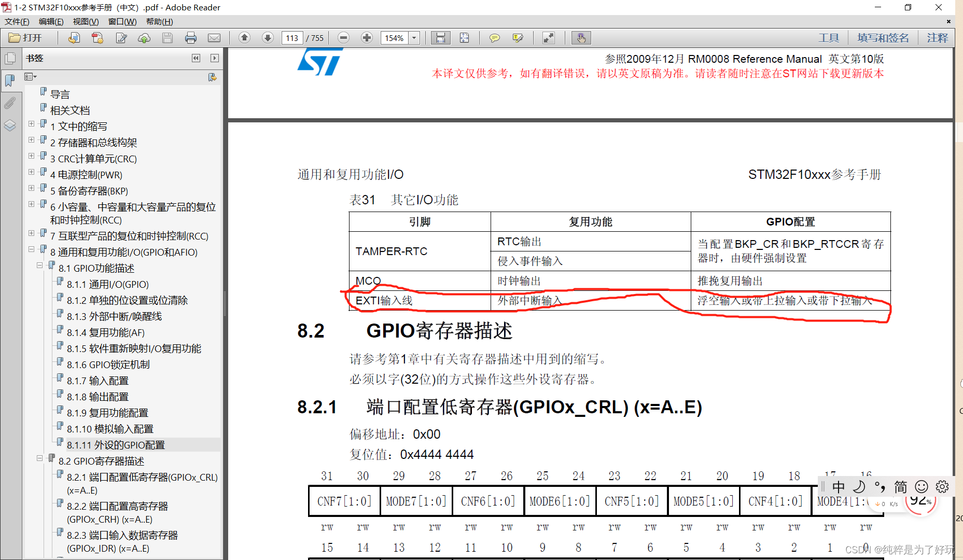Expand bookmark 1 文中的缩写

[x=32, y=123]
